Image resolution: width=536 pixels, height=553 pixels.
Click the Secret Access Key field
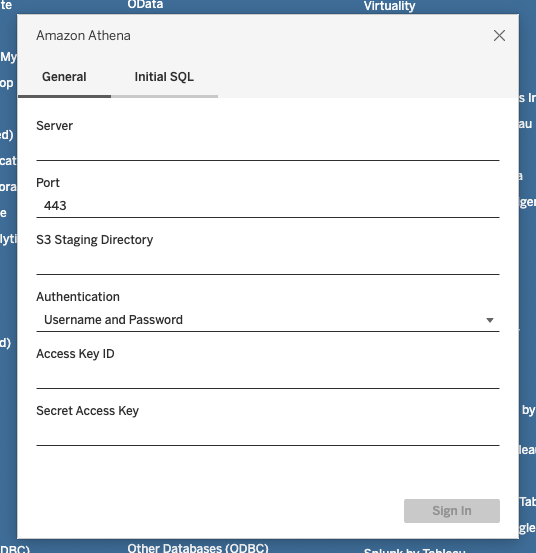pyautogui.click(x=268, y=434)
